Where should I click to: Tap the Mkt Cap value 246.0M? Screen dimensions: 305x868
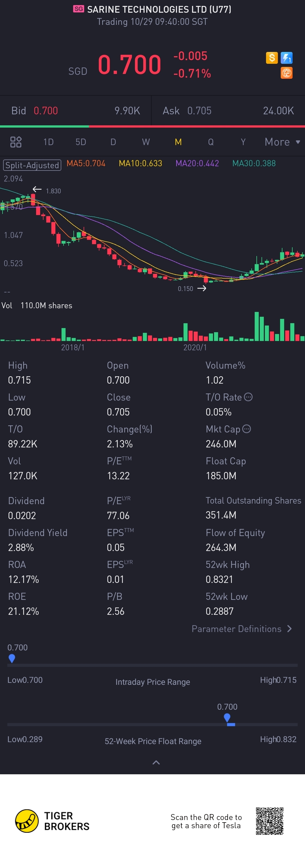[x=221, y=444]
